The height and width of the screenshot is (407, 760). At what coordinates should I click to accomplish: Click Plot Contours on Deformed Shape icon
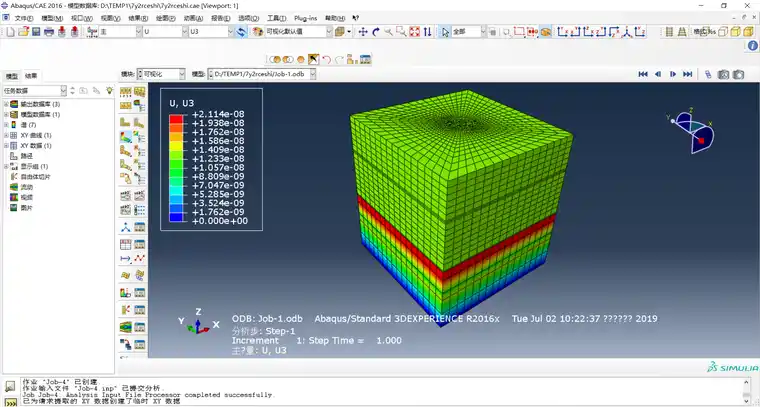pyautogui.click(x=126, y=137)
